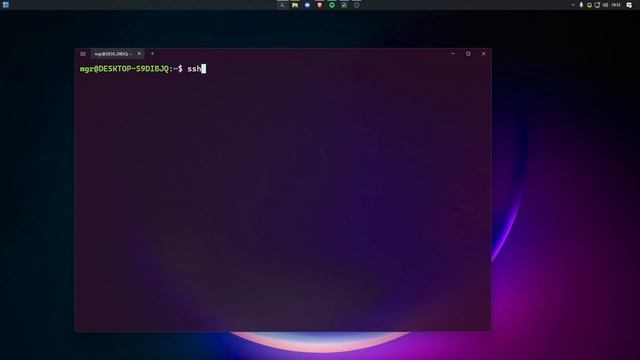Close the terminal window
This screenshot has height=360, width=640.
coord(483,53)
